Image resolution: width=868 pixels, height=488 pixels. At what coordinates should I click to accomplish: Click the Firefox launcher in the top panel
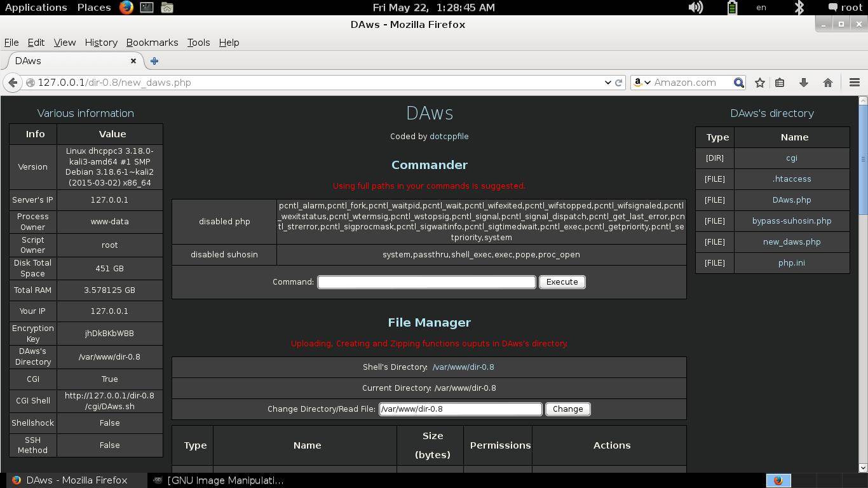(125, 8)
